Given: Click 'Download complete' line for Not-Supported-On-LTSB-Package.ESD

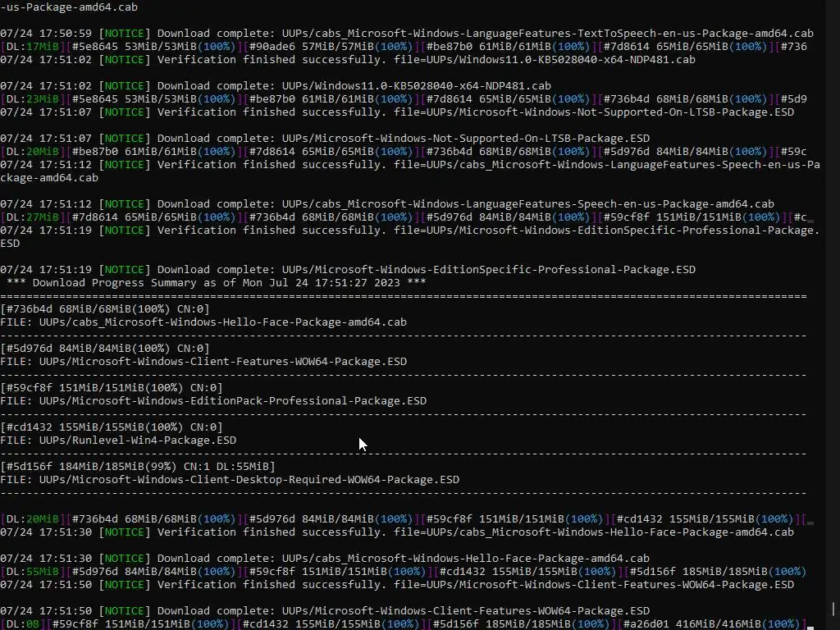Looking at the screenshot, I should click(x=325, y=138).
